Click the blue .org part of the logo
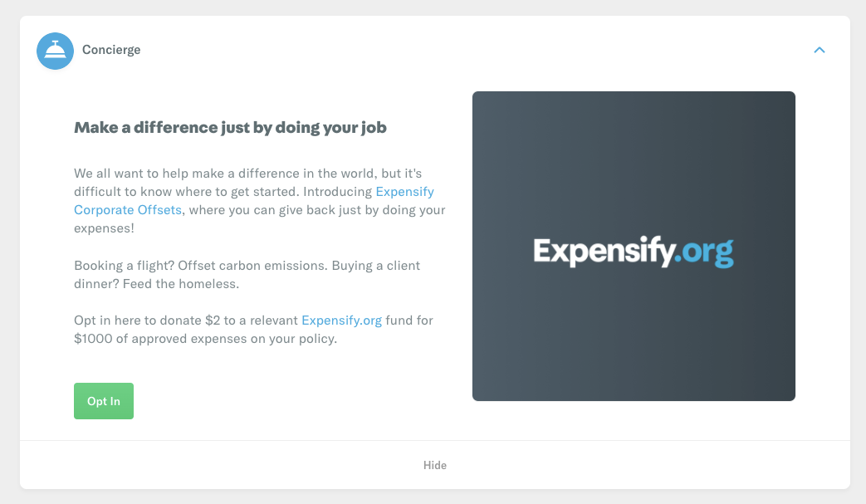866x504 pixels. (x=705, y=252)
